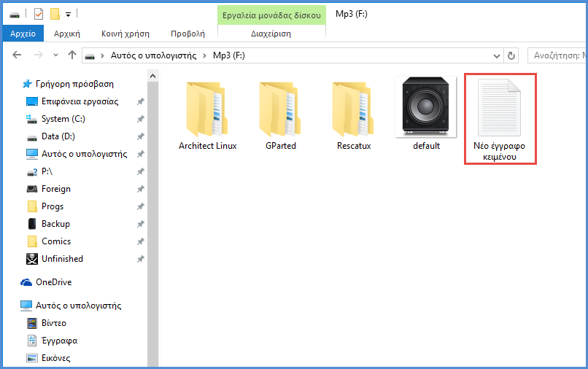
Task: Select Αυτός ο υπολογιστής tree root
Action: point(78,306)
